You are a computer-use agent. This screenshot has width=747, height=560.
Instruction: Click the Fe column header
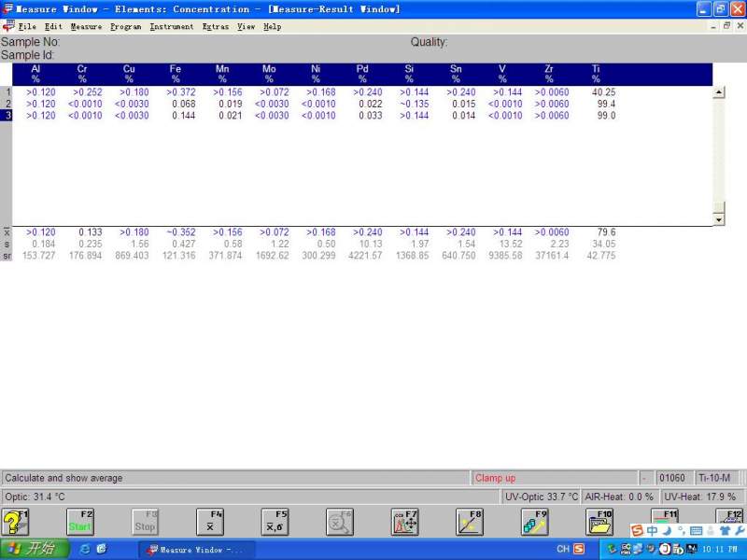click(x=176, y=74)
